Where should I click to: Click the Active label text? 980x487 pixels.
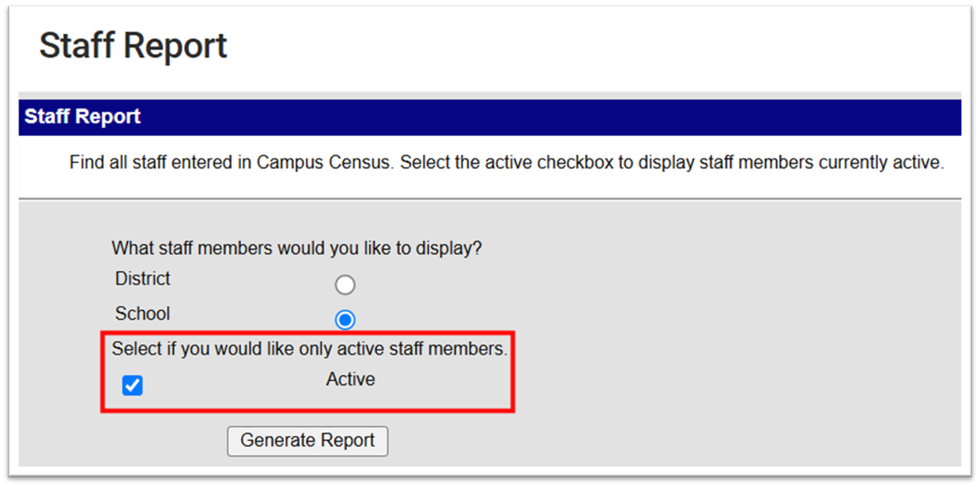(350, 379)
